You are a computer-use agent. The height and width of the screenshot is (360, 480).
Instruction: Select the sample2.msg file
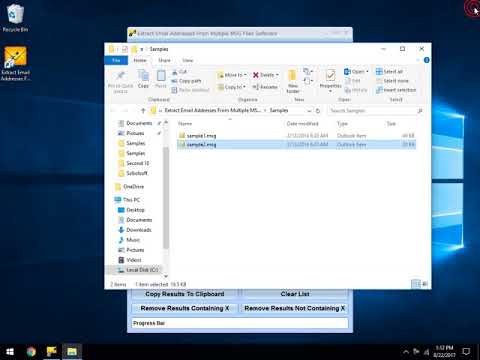[296, 145]
